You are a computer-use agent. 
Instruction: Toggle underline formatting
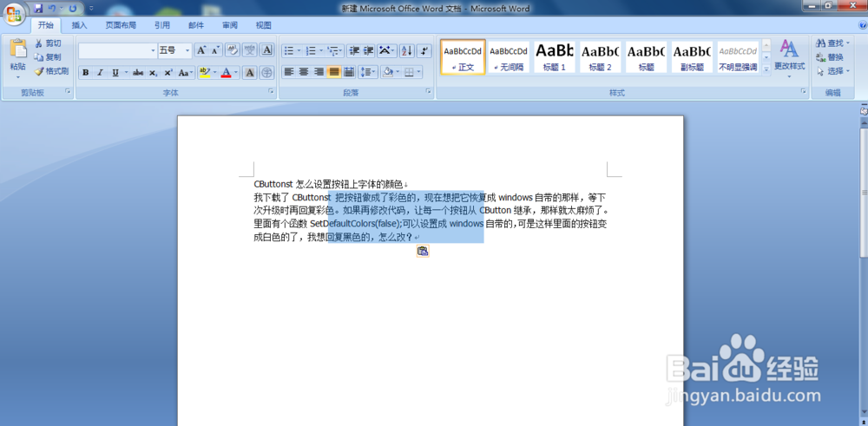(115, 73)
